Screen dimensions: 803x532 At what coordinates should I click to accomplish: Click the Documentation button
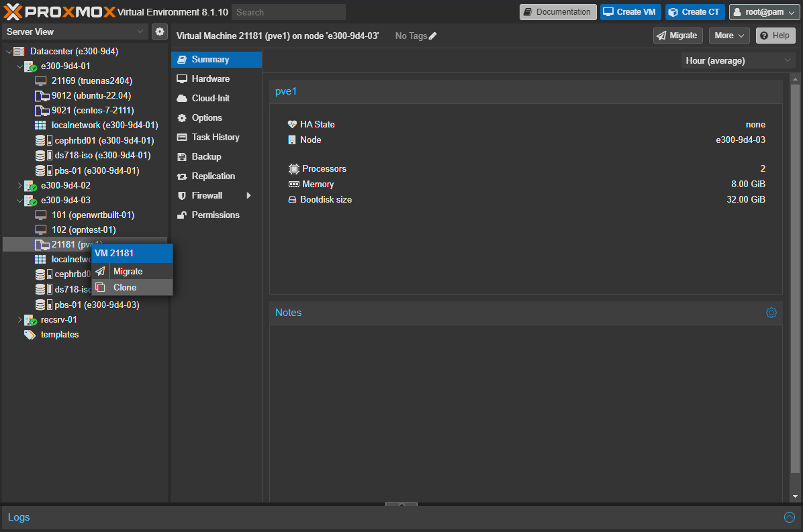point(558,12)
